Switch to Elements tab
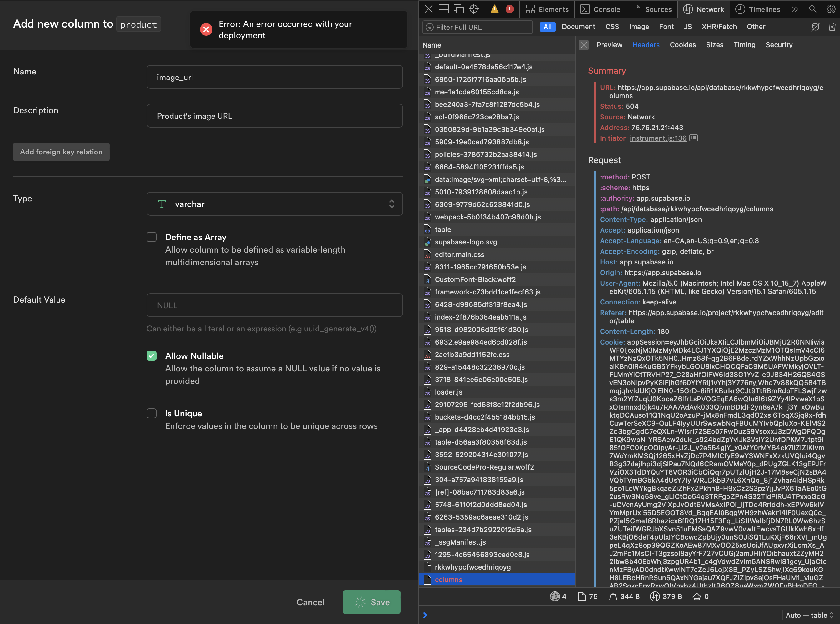The image size is (840, 624). click(x=547, y=9)
